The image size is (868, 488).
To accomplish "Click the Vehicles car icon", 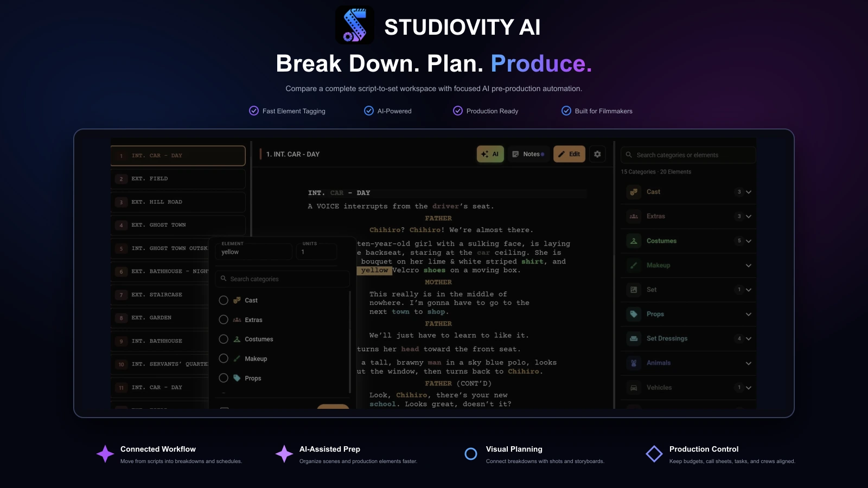I will point(634,388).
